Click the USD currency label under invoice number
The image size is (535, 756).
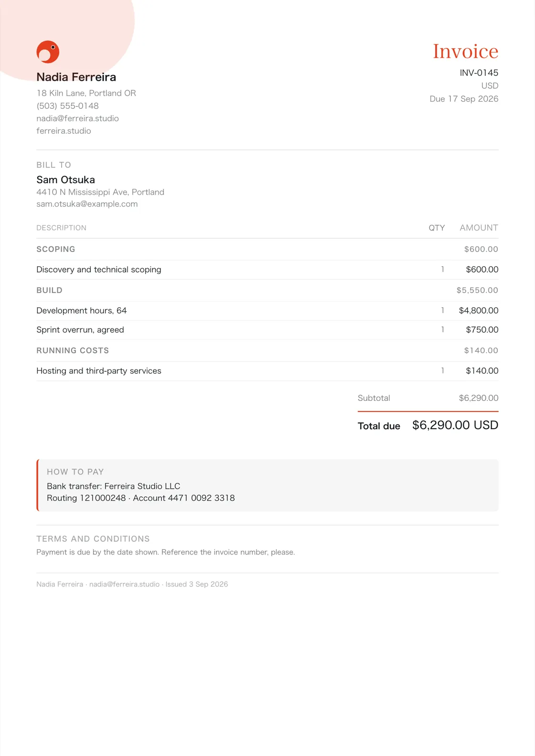pyautogui.click(x=490, y=85)
